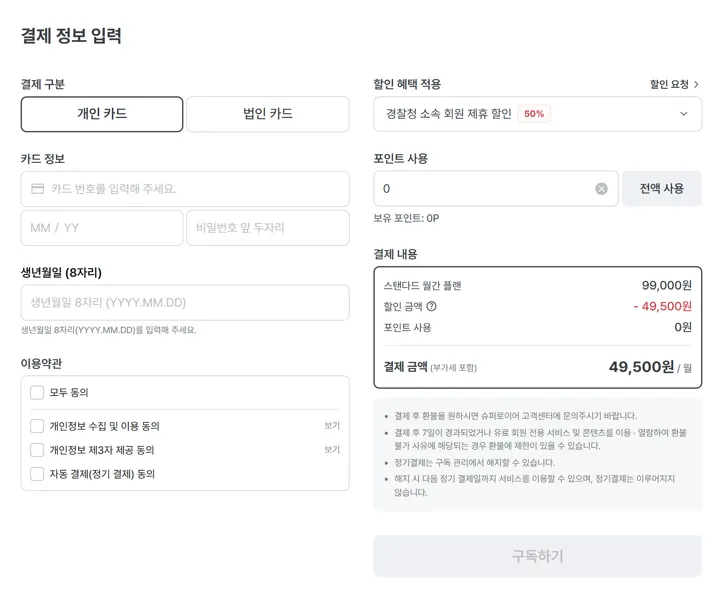
Task: Switch to 법인 카드 payment type
Action: 268,114
